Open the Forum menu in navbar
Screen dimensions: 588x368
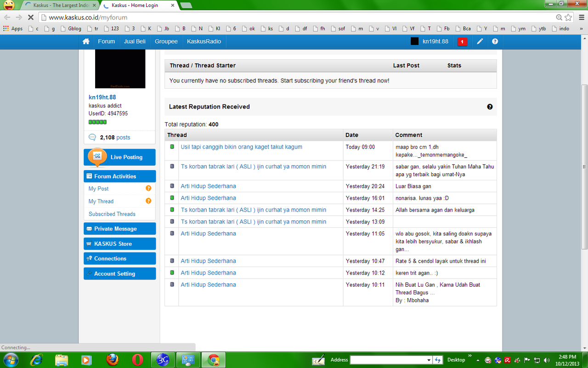[106, 41]
